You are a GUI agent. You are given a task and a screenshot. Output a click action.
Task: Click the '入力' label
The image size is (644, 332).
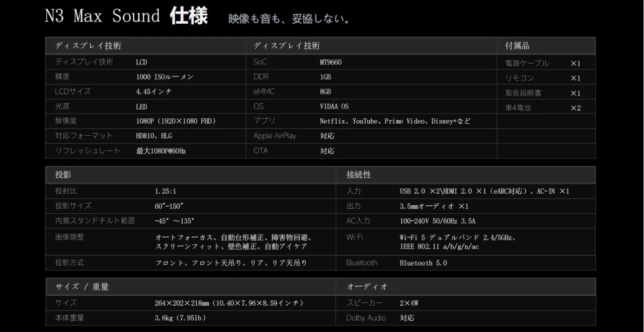tap(354, 191)
